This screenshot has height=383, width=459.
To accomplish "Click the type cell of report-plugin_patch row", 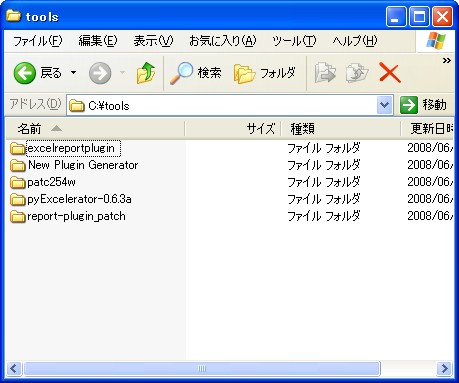I will coord(324,216).
